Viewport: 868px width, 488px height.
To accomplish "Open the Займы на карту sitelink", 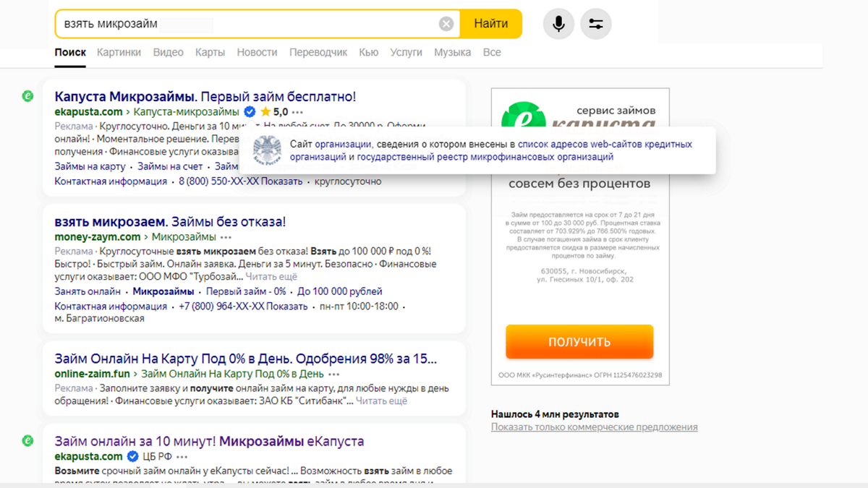I will 90,167.
